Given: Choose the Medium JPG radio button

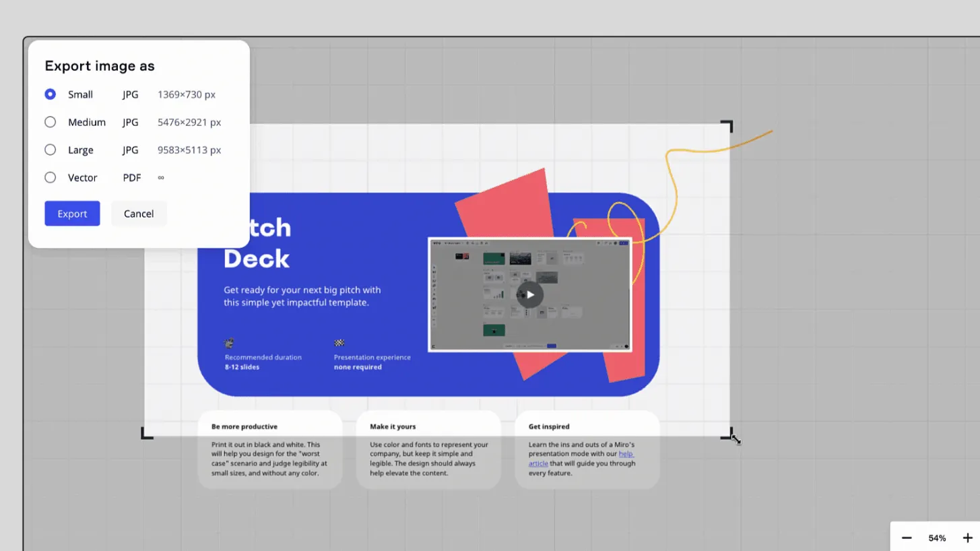Looking at the screenshot, I should pyautogui.click(x=50, y=122).
